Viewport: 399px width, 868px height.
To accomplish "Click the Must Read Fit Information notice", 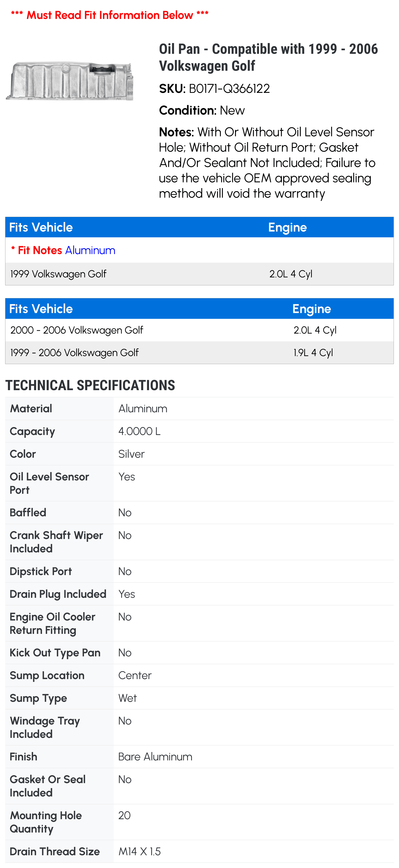I will pyautogui.click(x=110, y=15).
